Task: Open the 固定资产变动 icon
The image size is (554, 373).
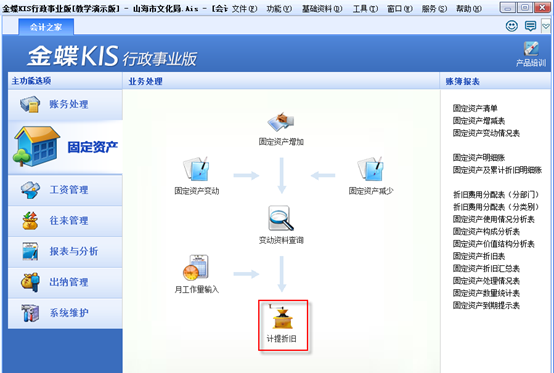Action: pyautogui.click(x=196, y=169)
